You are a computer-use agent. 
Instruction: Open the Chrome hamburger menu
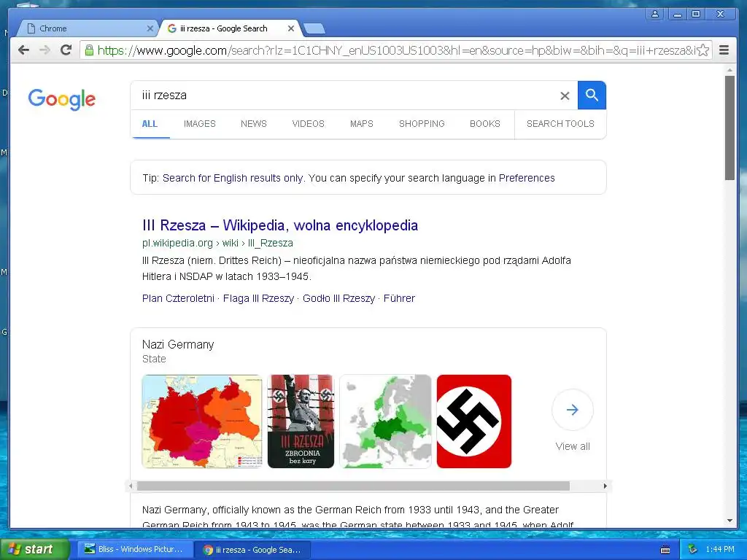coord(724,50)
